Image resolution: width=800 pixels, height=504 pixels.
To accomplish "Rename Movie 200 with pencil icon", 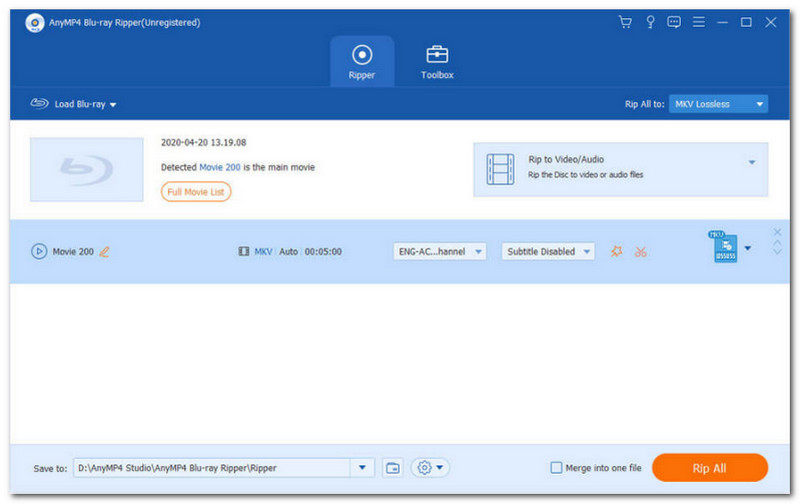I will 105,252.
